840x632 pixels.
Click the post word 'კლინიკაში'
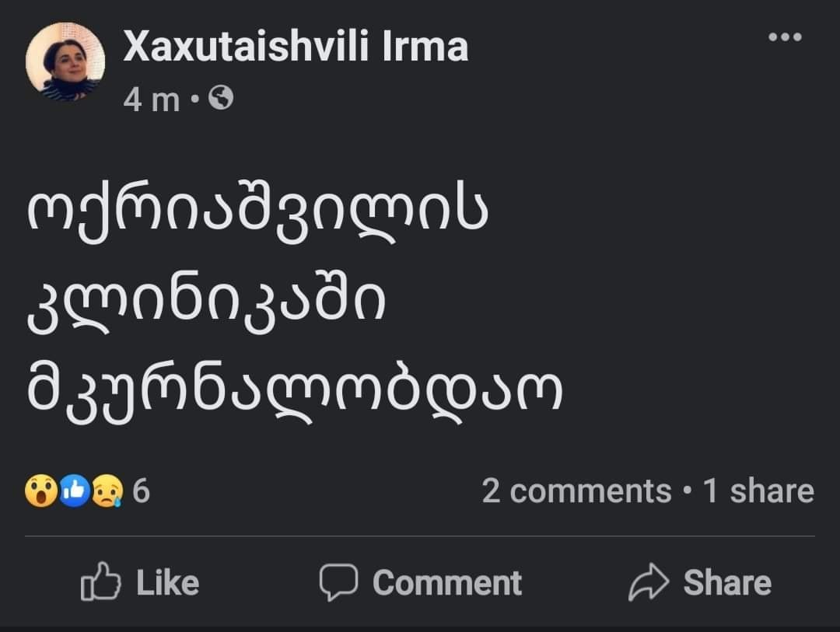click(207, 305)
